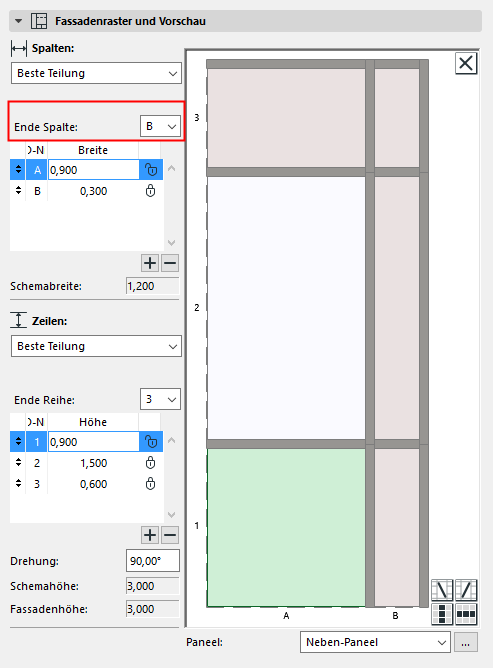Select the pink panel in cell A3
Image resolution: width=493 pixels, height=668 pixels.
point(286,118)
